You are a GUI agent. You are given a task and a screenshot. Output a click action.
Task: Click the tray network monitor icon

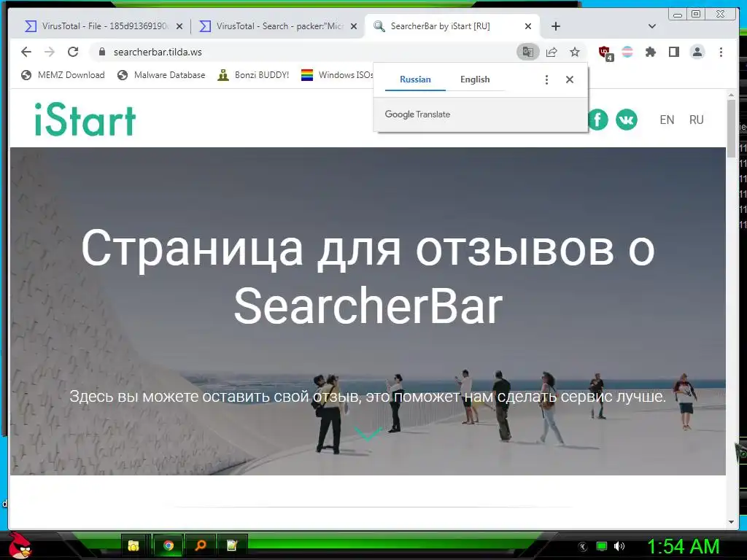(x=602, y=546)
